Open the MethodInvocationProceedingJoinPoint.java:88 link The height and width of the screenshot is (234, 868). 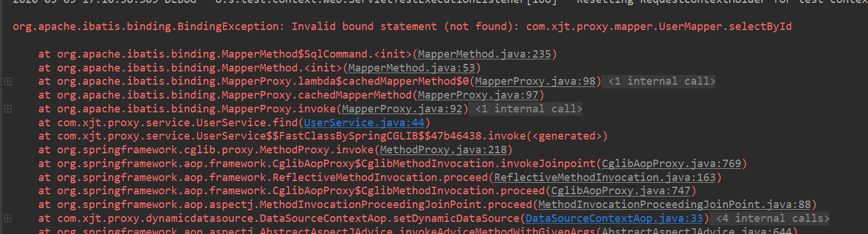pos(674,205)
